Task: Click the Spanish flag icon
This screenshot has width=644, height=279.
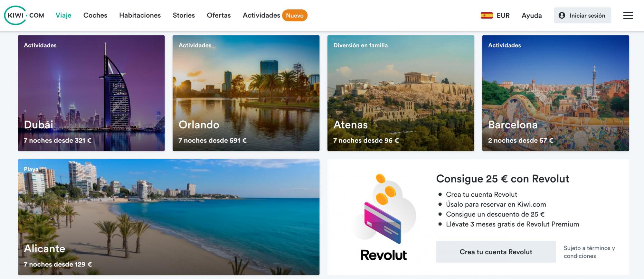Action: tap(487, 15)
